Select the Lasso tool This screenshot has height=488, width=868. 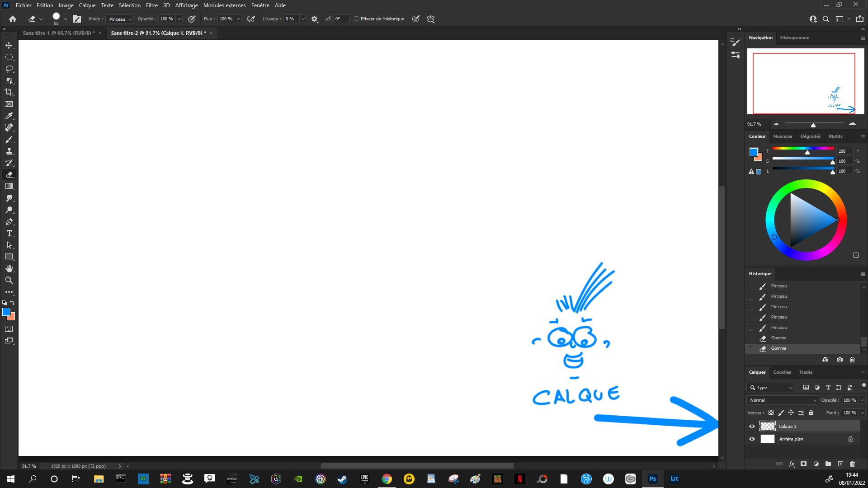pos(9,69)
